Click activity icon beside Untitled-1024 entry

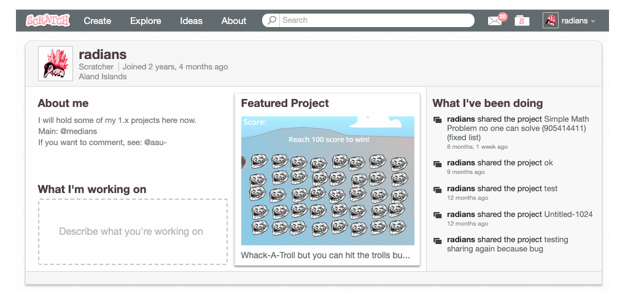[438, 215]
